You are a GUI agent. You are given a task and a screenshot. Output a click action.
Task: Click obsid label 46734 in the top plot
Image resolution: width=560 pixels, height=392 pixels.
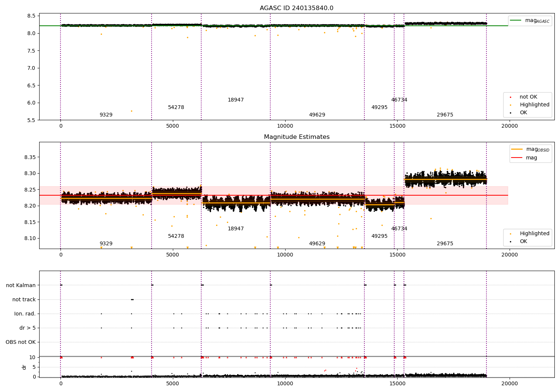click(399, 100)
